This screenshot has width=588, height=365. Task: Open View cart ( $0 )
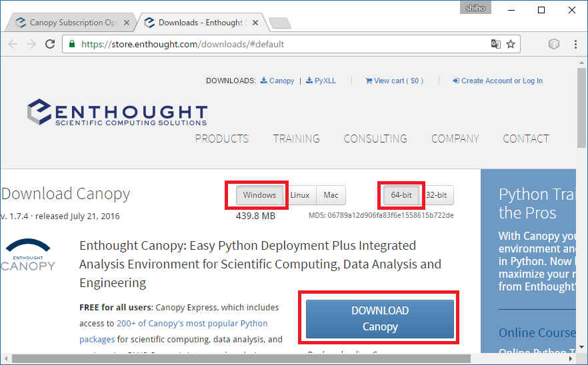tap(395, 81)
